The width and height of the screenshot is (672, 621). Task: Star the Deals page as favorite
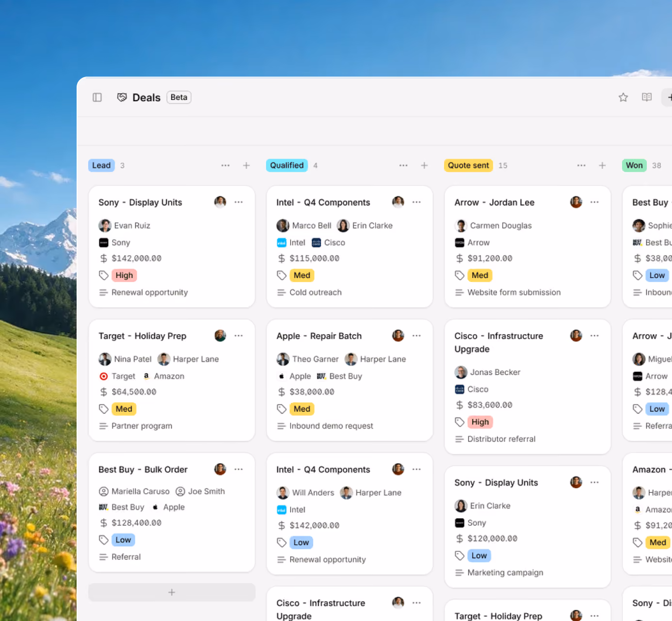click(x=623, y=98)
